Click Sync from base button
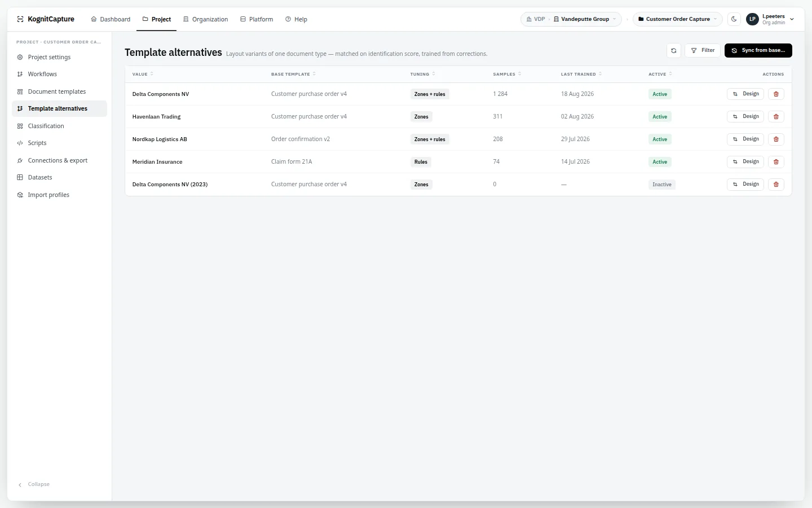This screenshot has width=812, height=508. tap(758, 50)
